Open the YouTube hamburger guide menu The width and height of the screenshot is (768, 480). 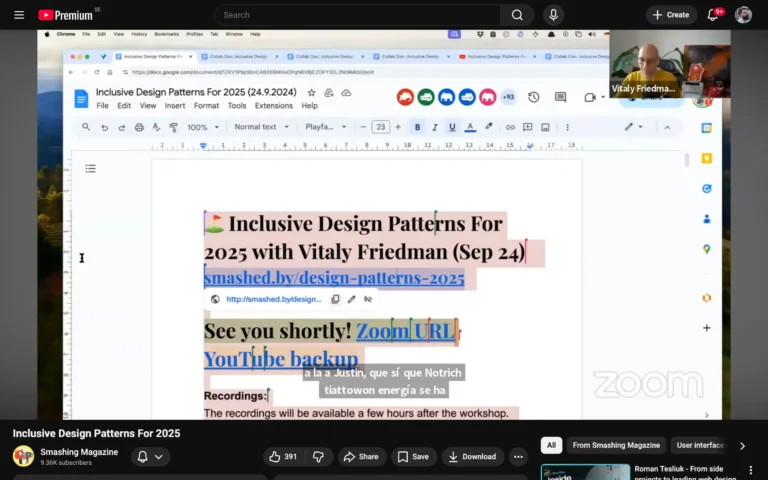click(x=19, y=15)
